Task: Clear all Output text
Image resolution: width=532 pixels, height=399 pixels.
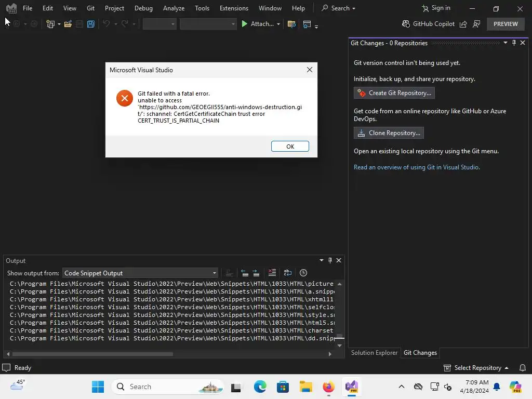Action: [x=272, y=273]
